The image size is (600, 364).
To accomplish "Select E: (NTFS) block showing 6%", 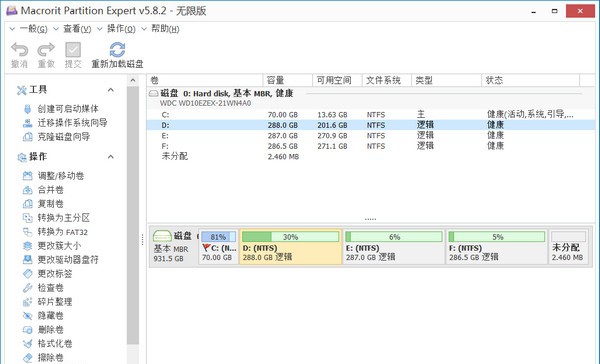I will 394,247.
